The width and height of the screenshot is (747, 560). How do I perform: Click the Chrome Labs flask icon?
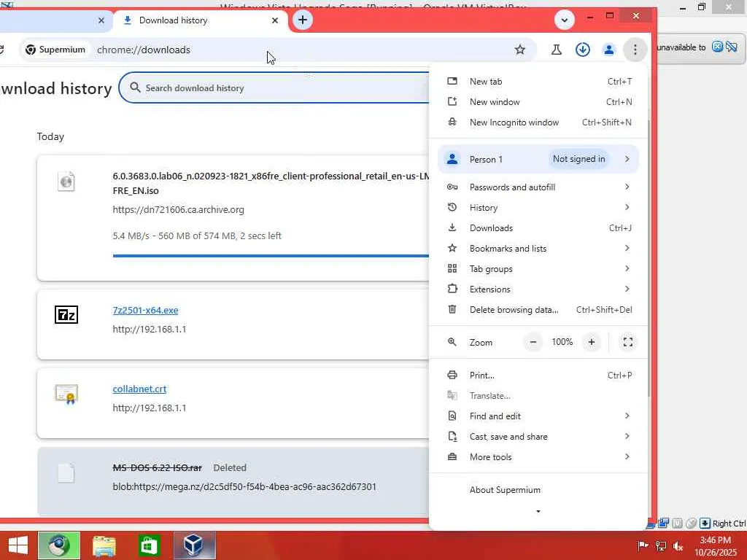pos(556,50)
